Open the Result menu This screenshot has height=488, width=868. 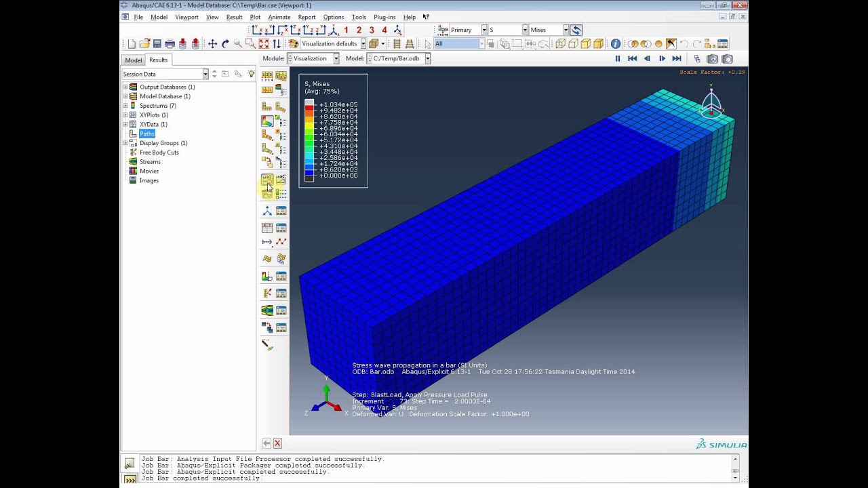[x=234, y=17]
